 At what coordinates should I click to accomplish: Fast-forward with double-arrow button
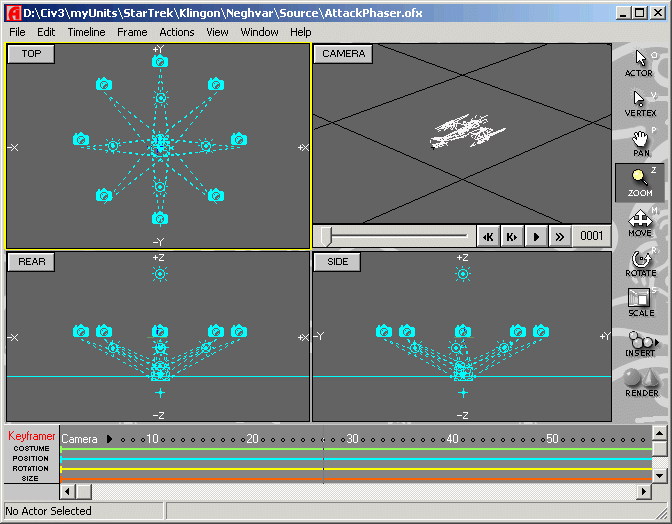560,236
